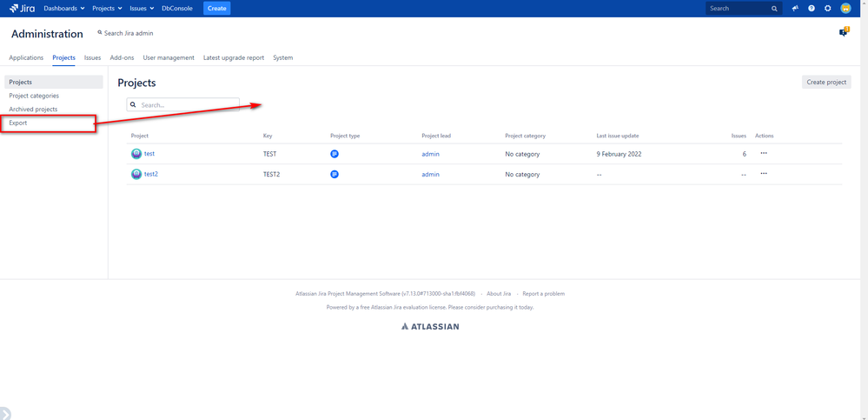
Task: Click the Search Jira admin field
Action: (126, 33)
